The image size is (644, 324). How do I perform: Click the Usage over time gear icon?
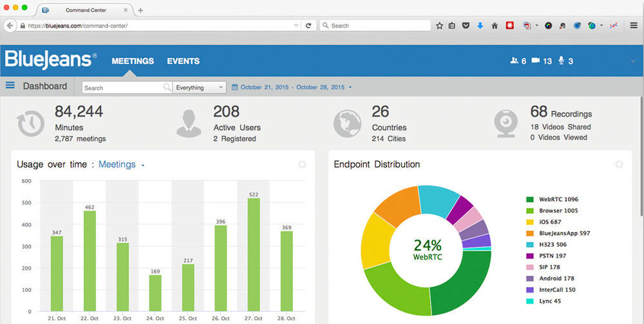click(x=302, y=165)
